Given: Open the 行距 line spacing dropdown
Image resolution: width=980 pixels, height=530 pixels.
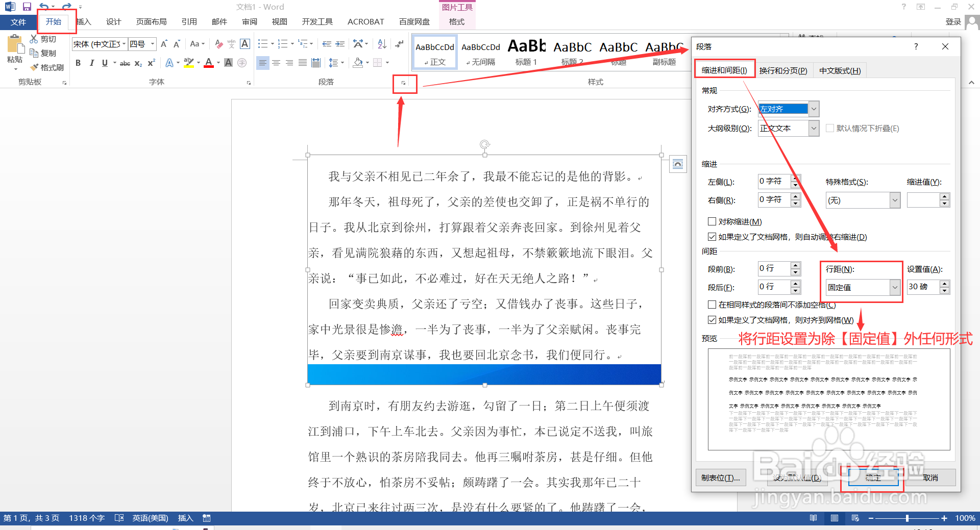Looking at the screenshot, I should pyautogui.click(x=895, y=287).
